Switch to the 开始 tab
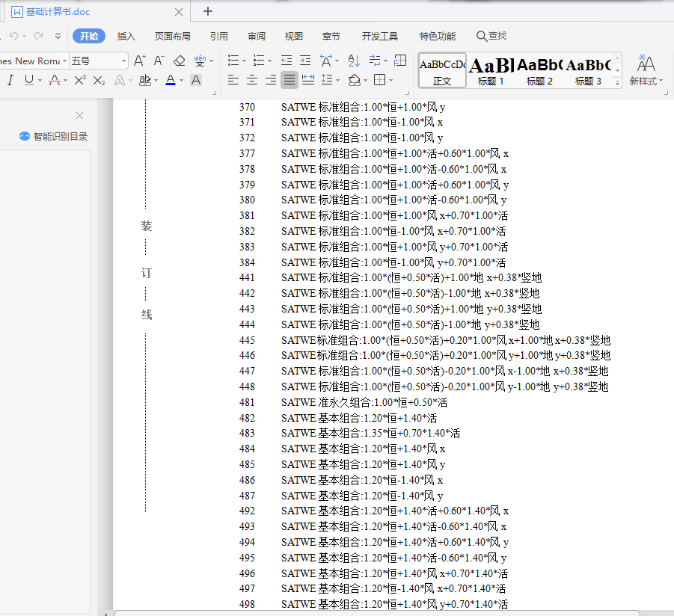 point(89,36)
